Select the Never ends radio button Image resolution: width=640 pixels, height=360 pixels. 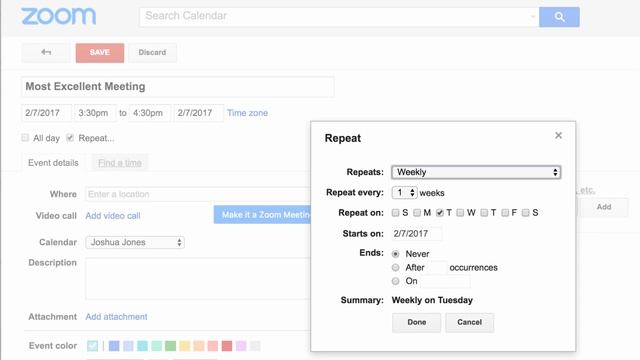point(395,254)
